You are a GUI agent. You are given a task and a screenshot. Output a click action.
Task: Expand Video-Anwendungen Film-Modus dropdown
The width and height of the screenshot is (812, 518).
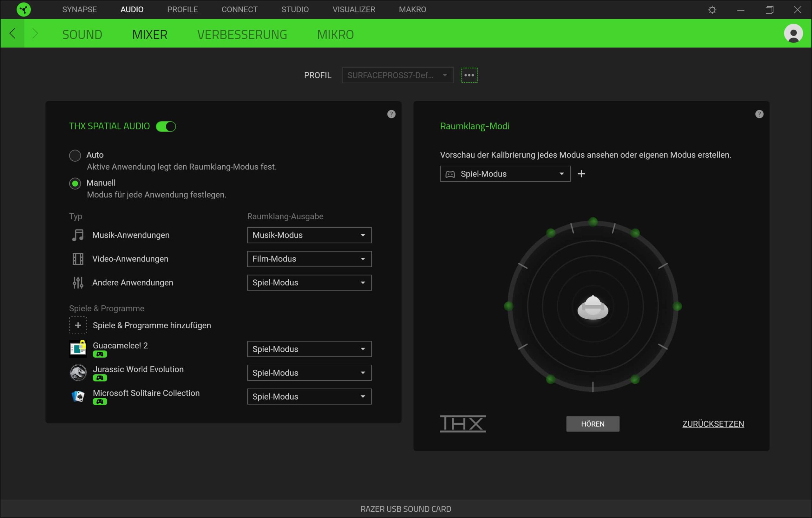(309, 259)
